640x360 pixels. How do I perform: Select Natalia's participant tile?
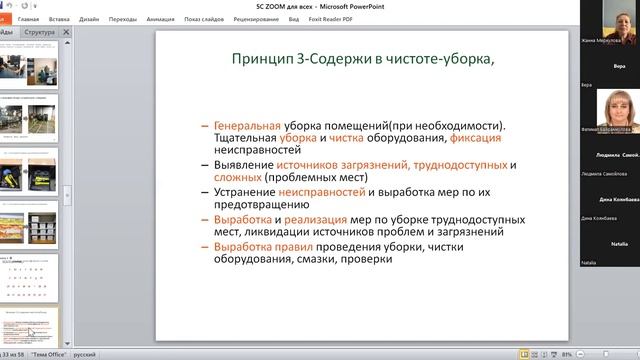(x=610, y=244)
